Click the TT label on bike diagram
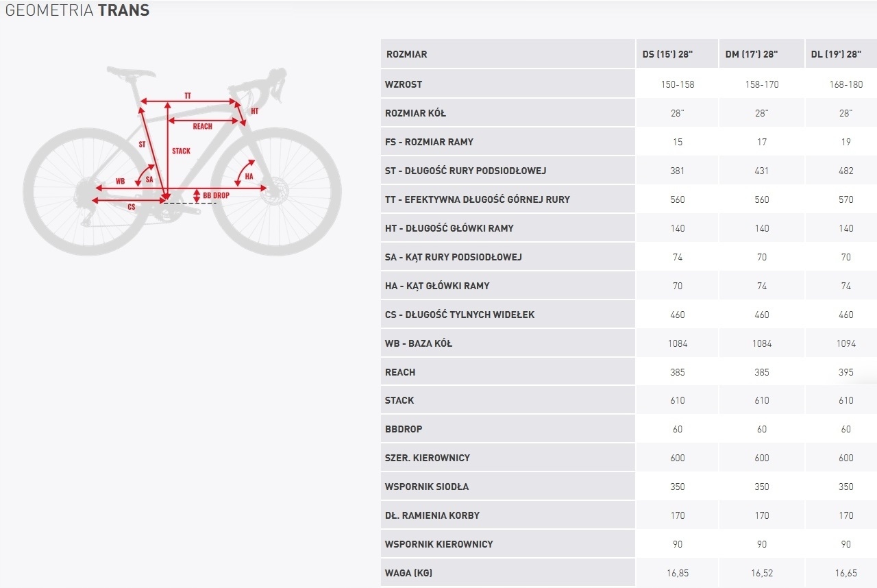The image size is (877, 588). pos(188,95)
